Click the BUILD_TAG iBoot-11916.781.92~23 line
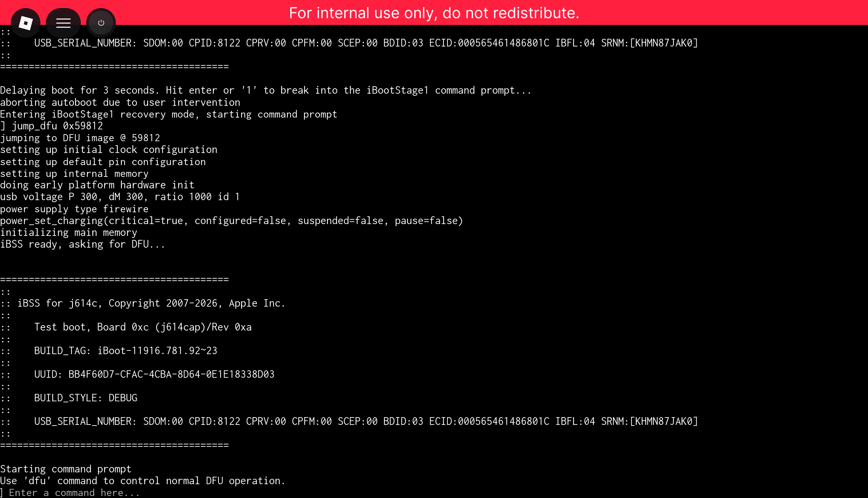868x498 pixels. pyautogui.click(x=125, y=350)
